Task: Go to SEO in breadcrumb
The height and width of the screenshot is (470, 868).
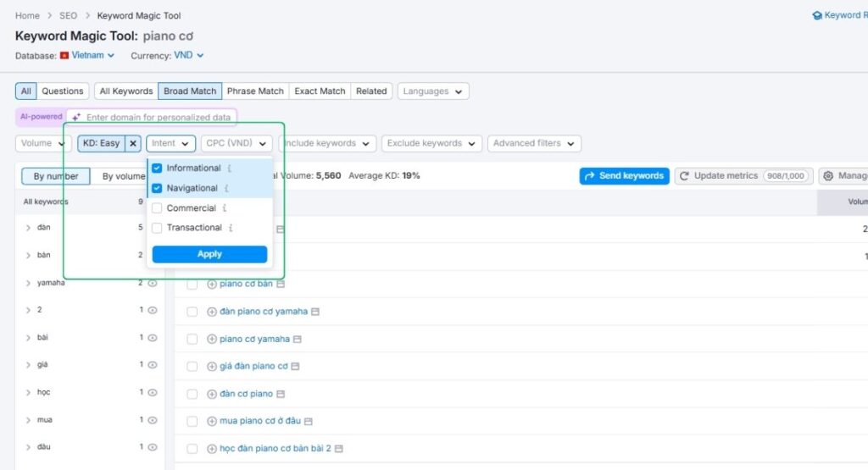Action: pos(68,15)
